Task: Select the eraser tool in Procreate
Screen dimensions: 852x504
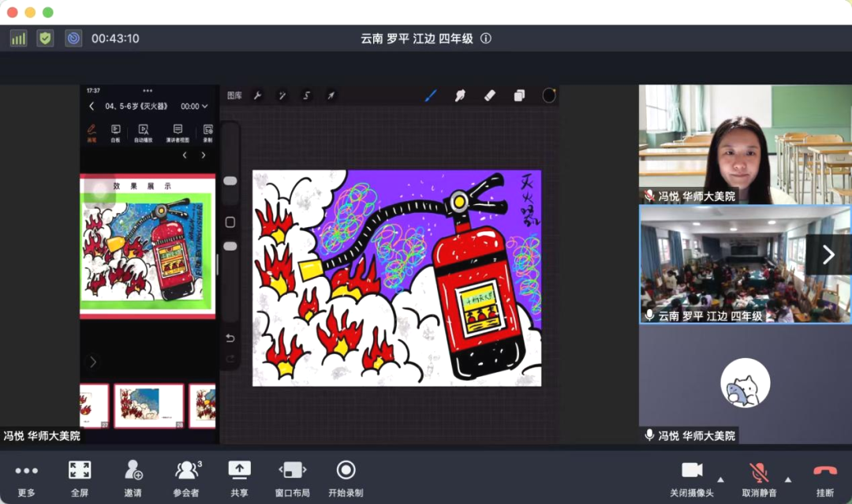Action: (489, 95)
